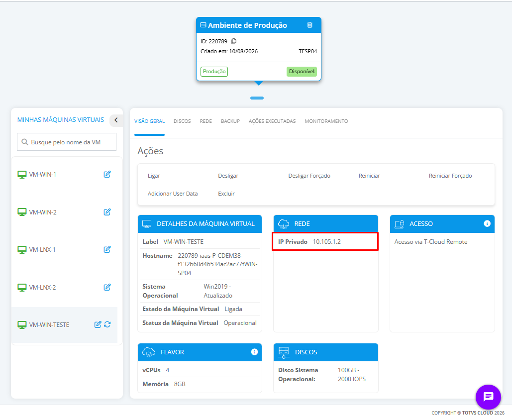512x420 pixels.
Task: Edit the VM-WIN-TESTE name
Action: 98,324
